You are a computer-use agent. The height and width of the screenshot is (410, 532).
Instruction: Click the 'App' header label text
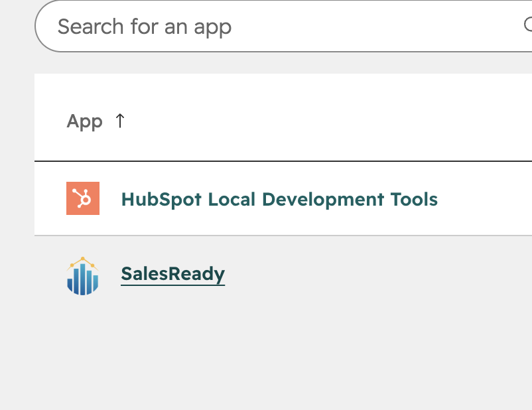(x=84, y=121)
